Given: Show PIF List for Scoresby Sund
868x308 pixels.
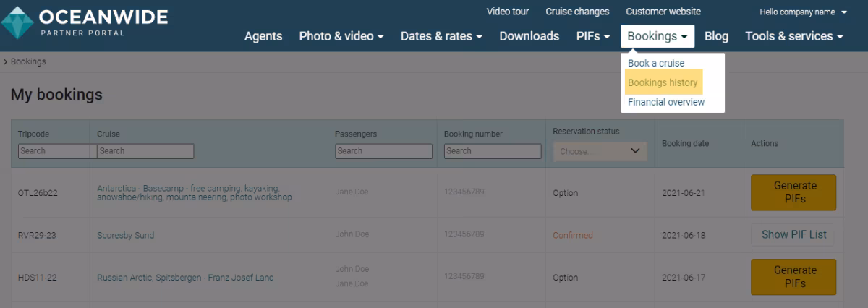Looking at the screenshot, I should pyautogui.click(x=793, y=234).
